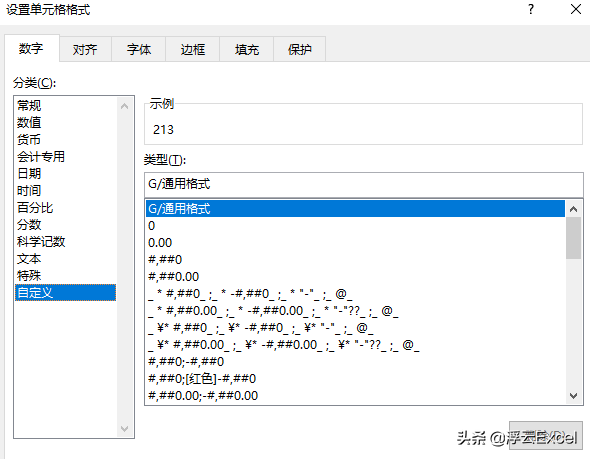
Task: Select the _ ¥* #,##0.00_ accounting format
Action: pyautogui.click(x=355, y=345)
